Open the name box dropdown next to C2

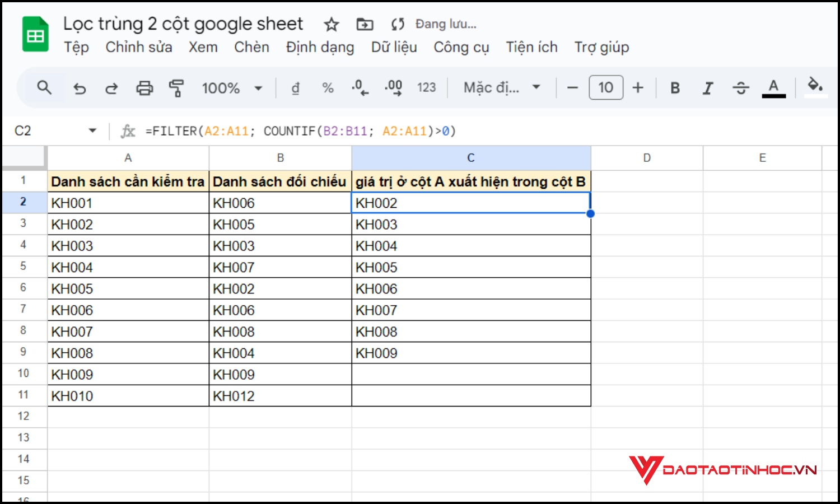(92, 130)
